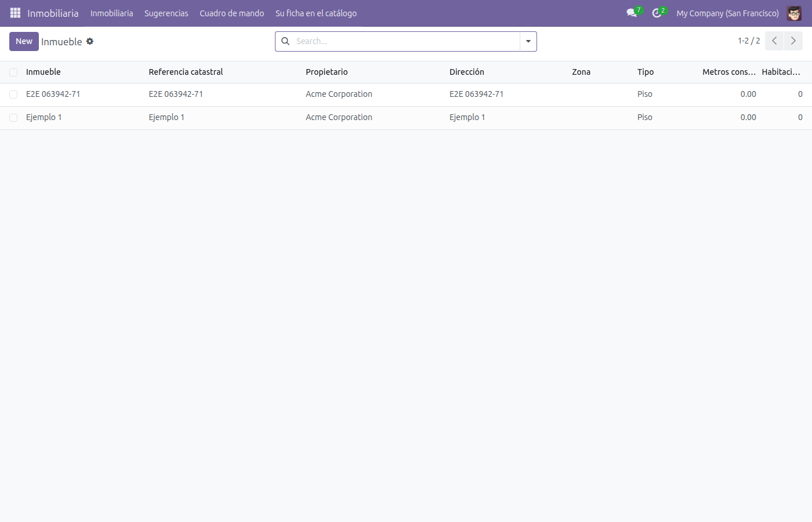The width and height of the screenshot is (812, 522).
Task: Click the 1-2 / 2 pager counter
Action: 749,41
